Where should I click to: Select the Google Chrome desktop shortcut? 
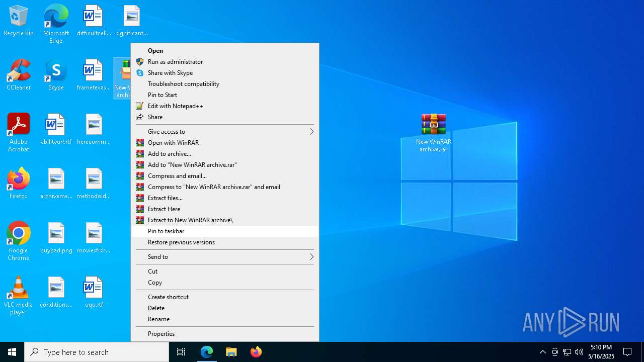[x=19, y=241]
